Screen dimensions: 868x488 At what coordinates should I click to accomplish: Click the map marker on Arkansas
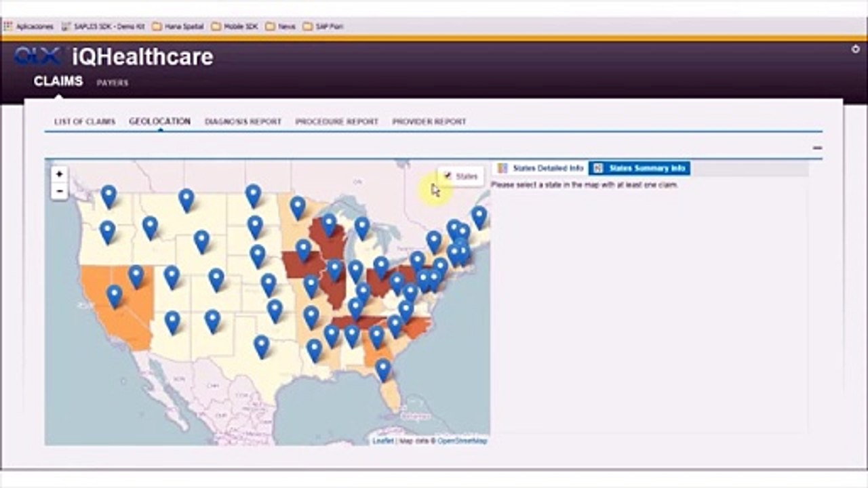pyautogui.click(x=311, y=317)
